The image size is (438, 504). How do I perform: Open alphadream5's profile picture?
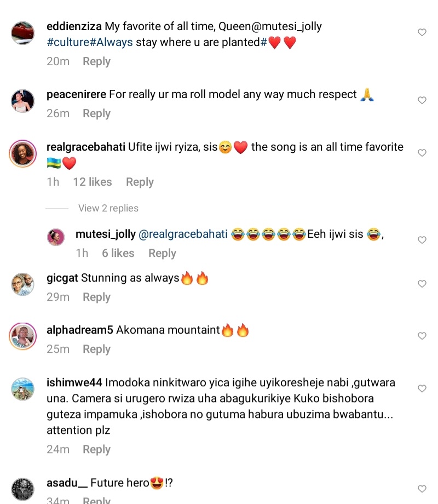tap(23, 336)
